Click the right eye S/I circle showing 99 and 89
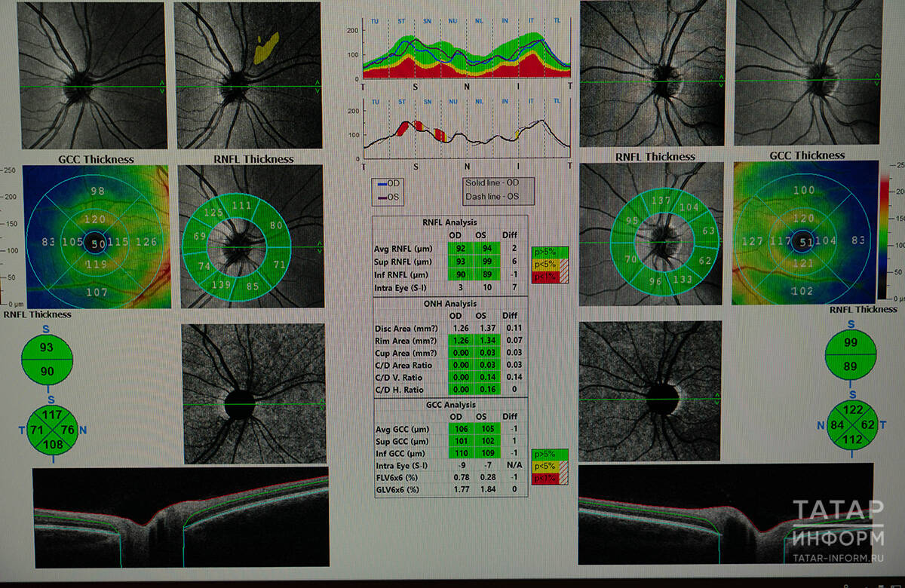 click(x=852, y=355)
